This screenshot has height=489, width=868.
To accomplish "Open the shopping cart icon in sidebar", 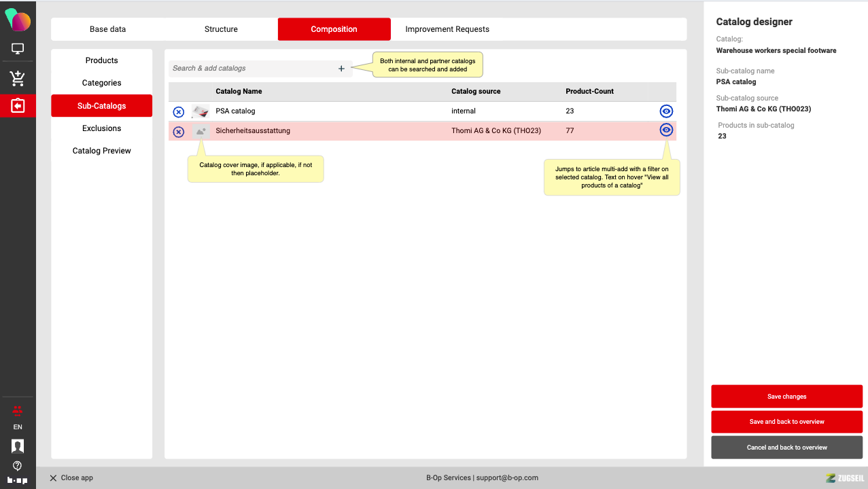I will [18, 78].
